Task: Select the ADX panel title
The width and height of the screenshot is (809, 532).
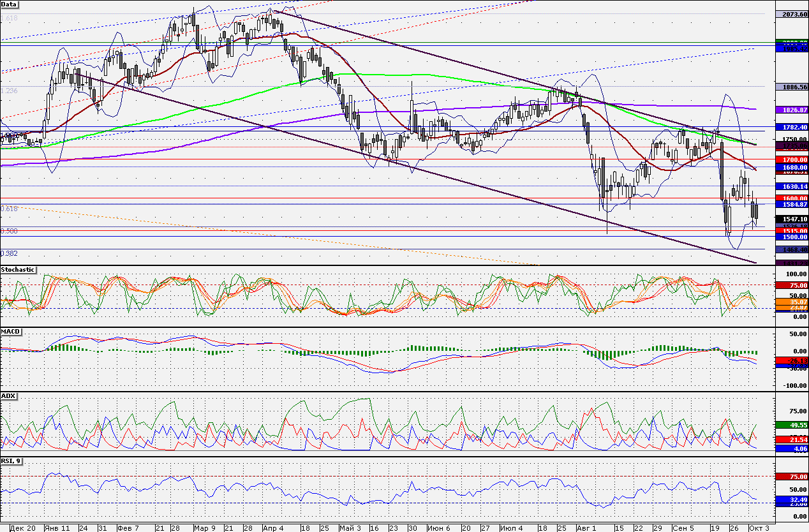Action: pyautogui.click(x=9, y=396)
